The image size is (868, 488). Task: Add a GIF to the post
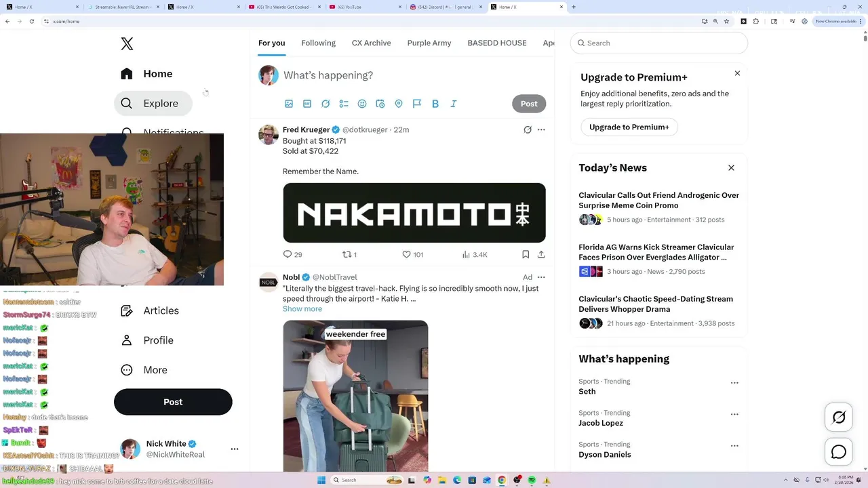[307, 104]
